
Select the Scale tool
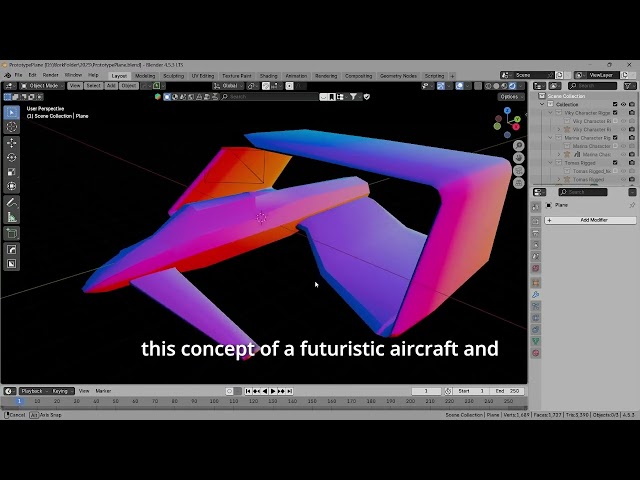[11, 172]
